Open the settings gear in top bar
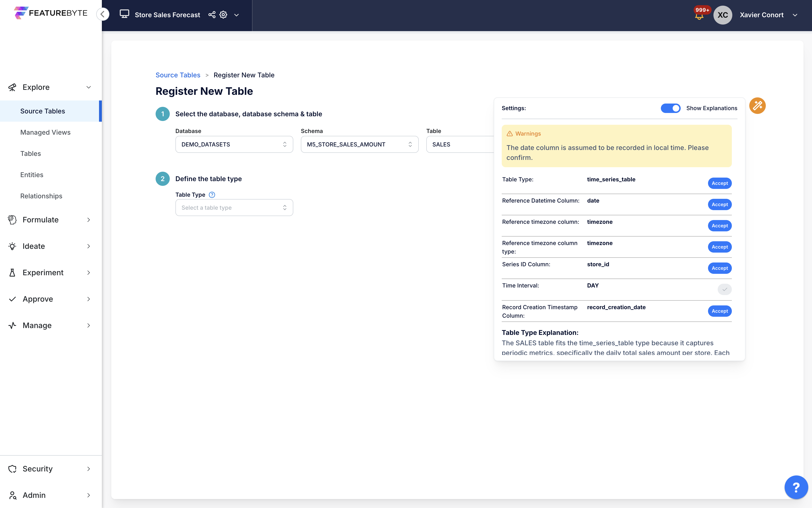The height and width of the screenshot is (508, 812). coord(223,15)
